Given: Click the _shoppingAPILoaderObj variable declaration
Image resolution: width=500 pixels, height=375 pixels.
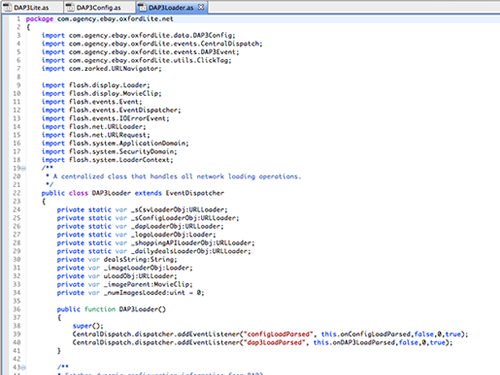Looking at the screenshot, I should point(156,243).
